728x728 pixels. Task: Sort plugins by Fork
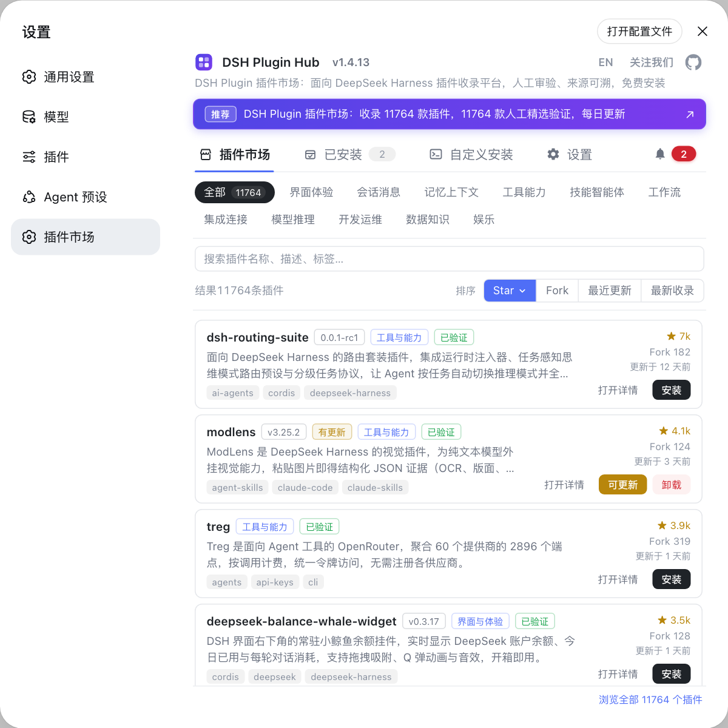pos(557,291)
